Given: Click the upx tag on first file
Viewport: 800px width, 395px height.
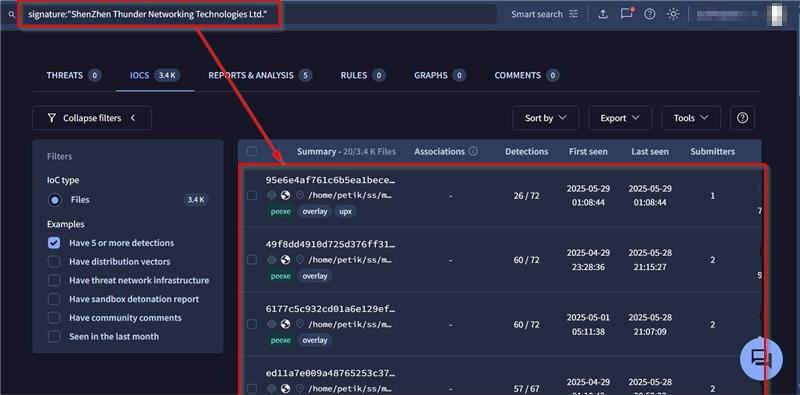Looking at the screenshot, I should tap(345, 211).
